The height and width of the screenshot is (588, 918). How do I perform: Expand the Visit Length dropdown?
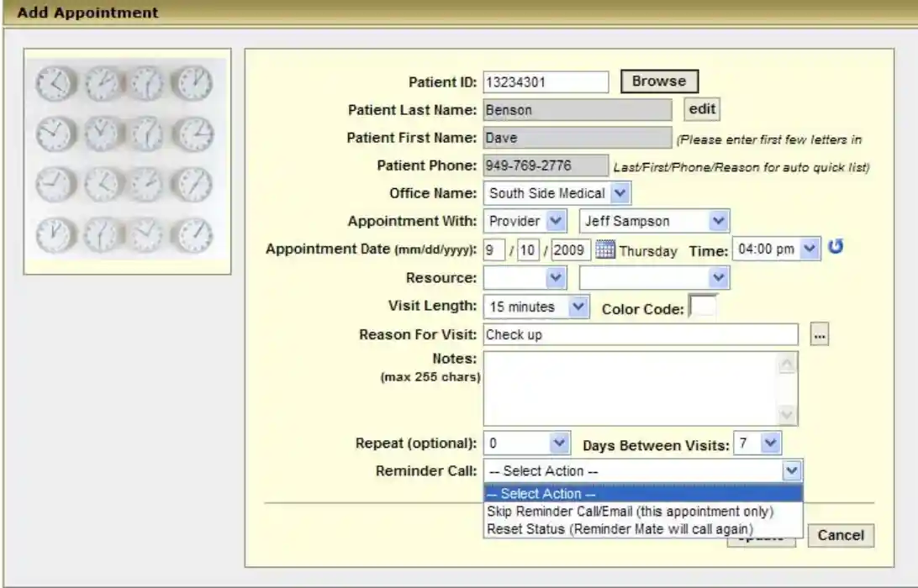[x=578, y=306]
